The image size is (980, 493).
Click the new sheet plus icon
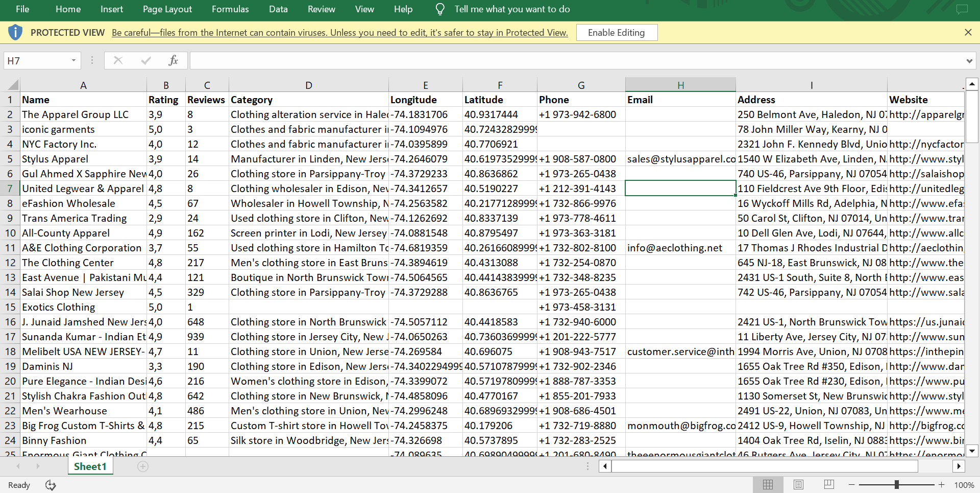tap(143, 466)
